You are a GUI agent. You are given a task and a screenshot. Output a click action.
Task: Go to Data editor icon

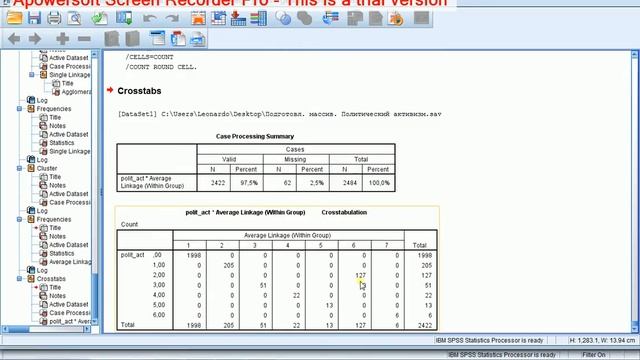(x=198, y=18)
